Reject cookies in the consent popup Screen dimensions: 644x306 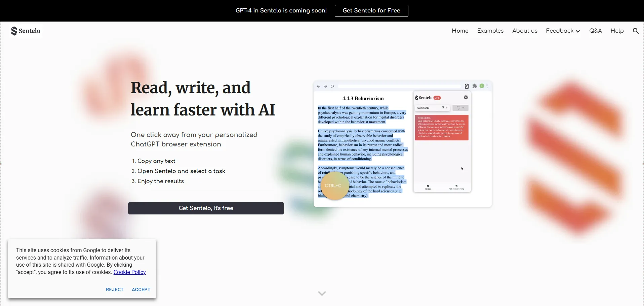pos(115,290)
